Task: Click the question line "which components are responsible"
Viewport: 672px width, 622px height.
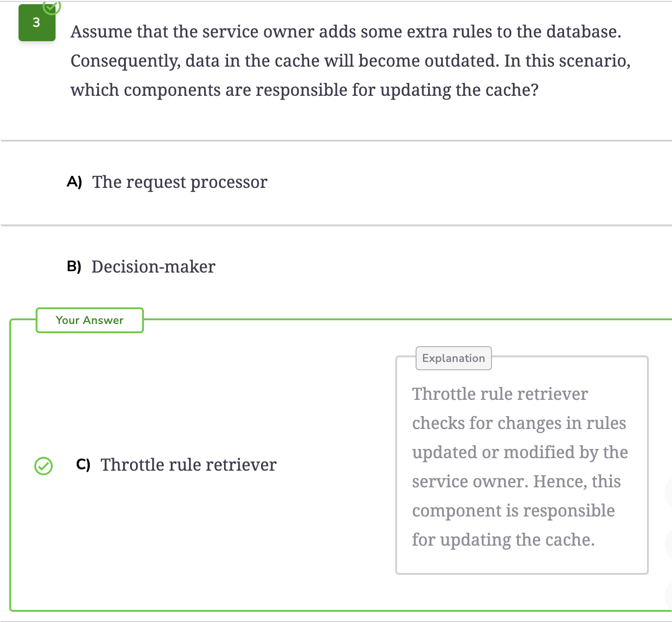Action: click(305, 90)
